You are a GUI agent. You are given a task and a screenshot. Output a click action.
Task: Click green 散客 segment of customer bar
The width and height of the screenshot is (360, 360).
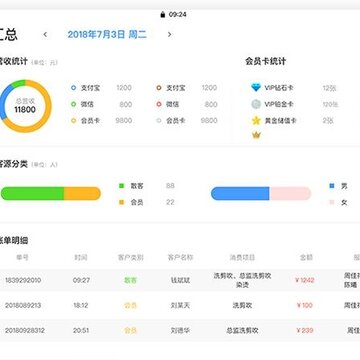click(x=32, y=194)
